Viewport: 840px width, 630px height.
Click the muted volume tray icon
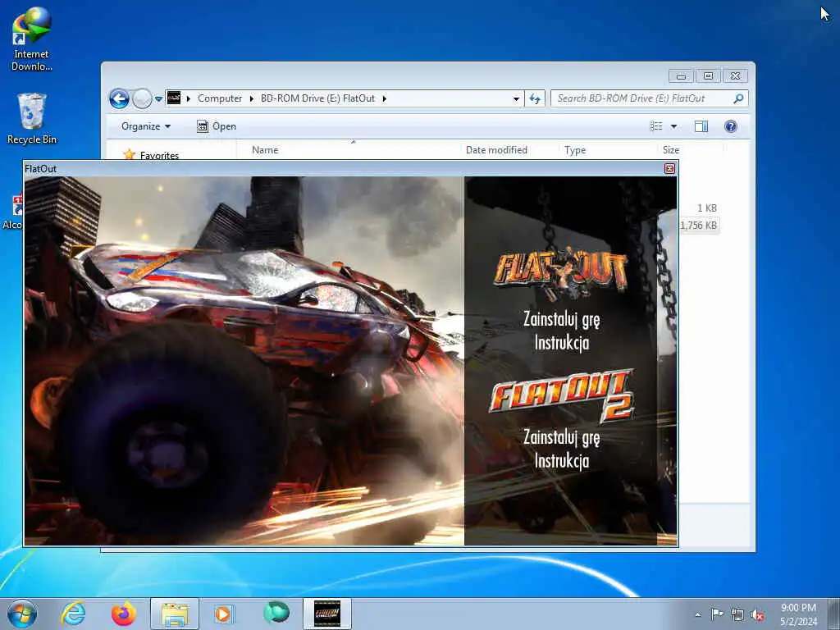757,615
